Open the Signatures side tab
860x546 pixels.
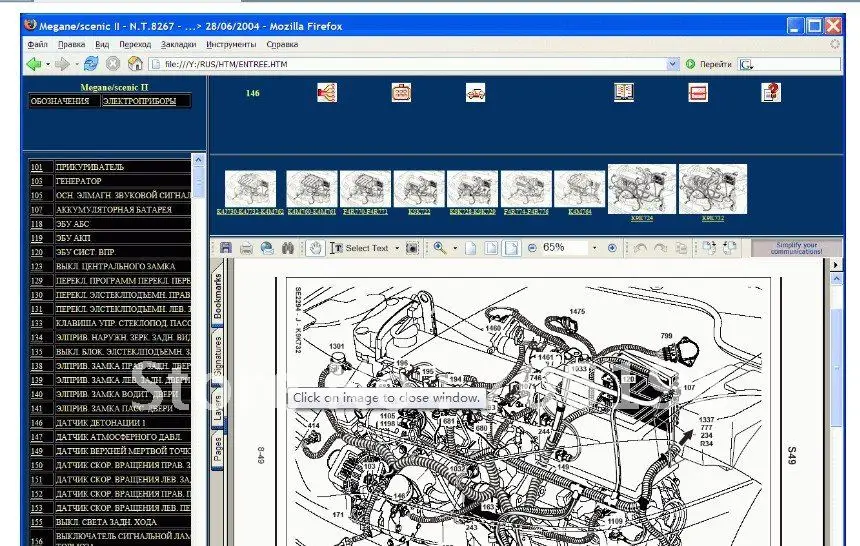[x=218, y=356]
